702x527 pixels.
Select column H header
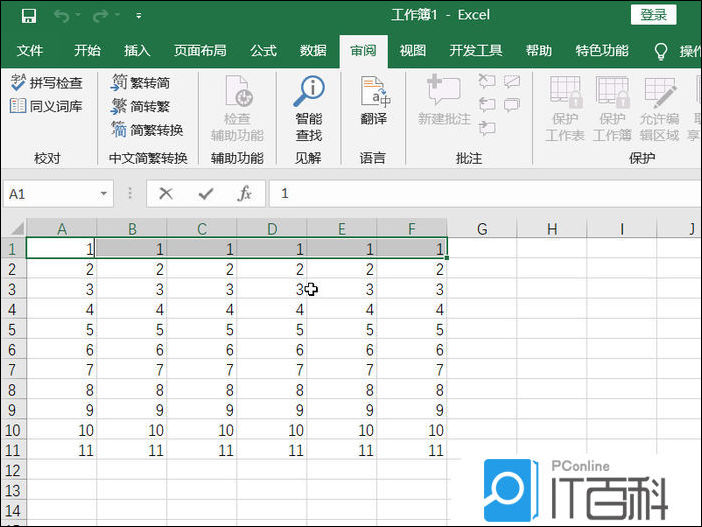coord(552,229)
